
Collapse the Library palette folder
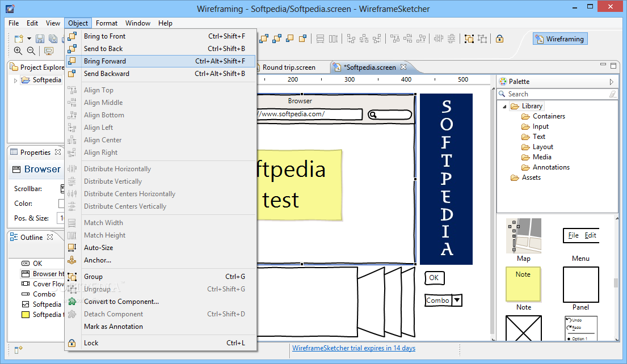[x=504, y=106]
